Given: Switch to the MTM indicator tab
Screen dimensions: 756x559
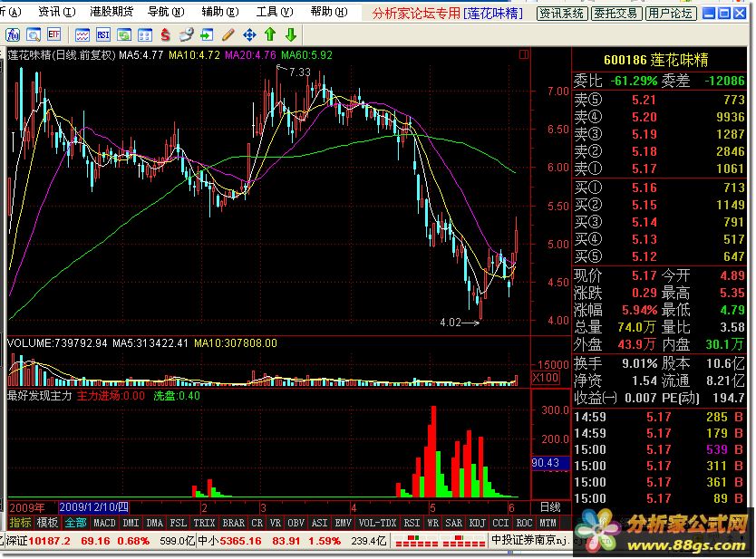Looking at the screenshot, I should 548,523.
